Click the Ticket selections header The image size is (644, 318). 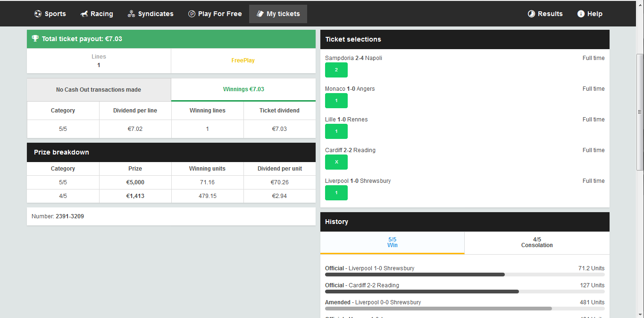pos(465,39)
